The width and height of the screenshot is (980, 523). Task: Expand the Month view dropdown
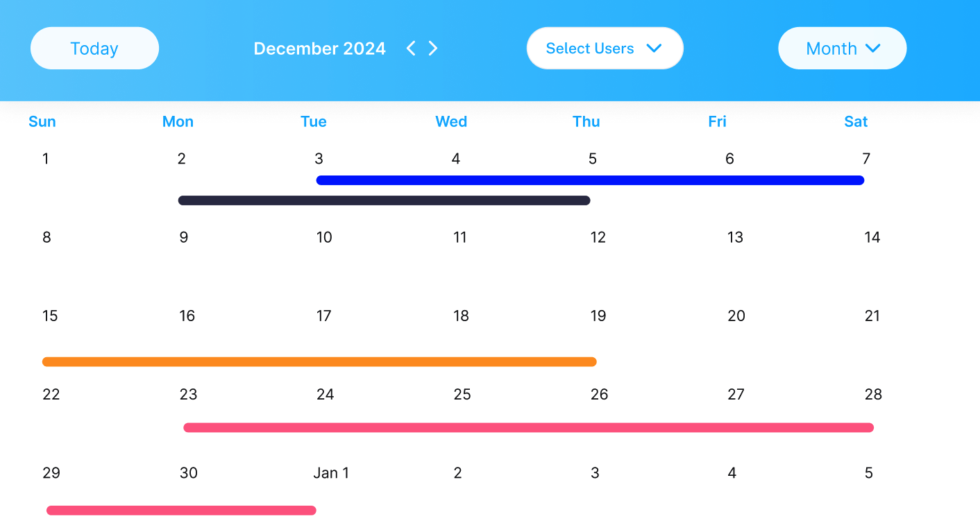(x=842, y=49)
